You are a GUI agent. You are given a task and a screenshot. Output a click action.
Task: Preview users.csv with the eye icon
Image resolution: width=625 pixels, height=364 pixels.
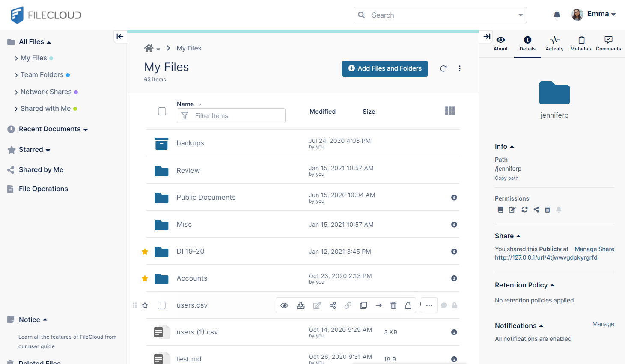click(x=284, y=305)
